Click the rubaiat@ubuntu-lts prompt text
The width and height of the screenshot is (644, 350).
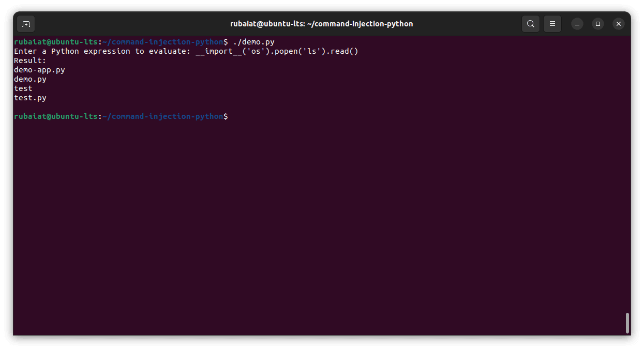pyautogui.click(x=54, y=42)
